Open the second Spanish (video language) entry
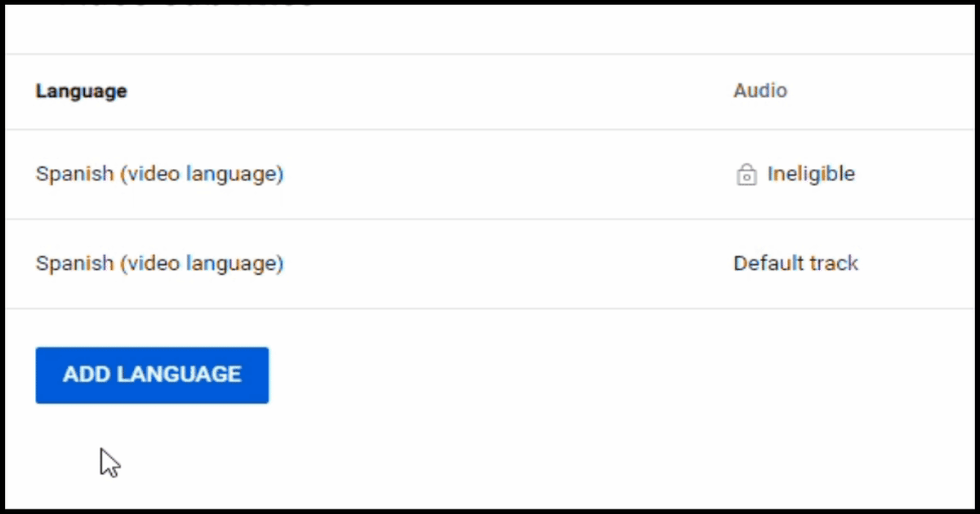Viewport: 980px width, 514px height. (x=159, y=263)
